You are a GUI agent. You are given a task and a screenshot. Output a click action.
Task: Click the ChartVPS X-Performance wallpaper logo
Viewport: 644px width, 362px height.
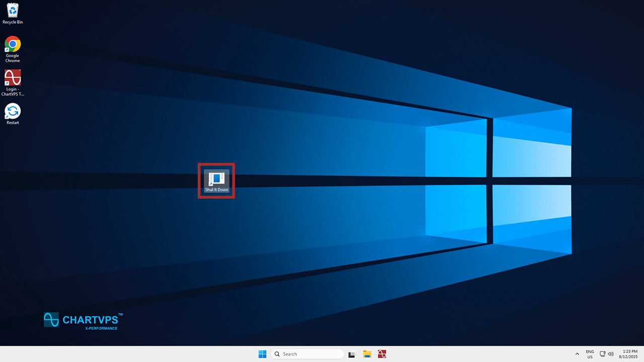coord(83,321)
